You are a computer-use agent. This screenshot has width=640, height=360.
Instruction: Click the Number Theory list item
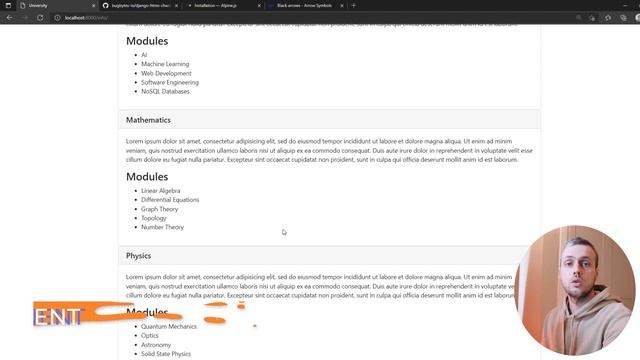tap(162, 227)
